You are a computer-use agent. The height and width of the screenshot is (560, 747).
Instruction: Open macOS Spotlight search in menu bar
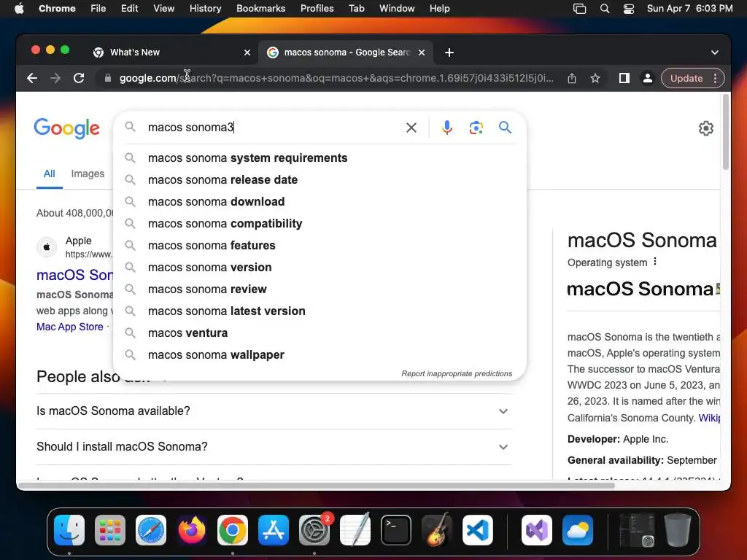tap(605, 9)
